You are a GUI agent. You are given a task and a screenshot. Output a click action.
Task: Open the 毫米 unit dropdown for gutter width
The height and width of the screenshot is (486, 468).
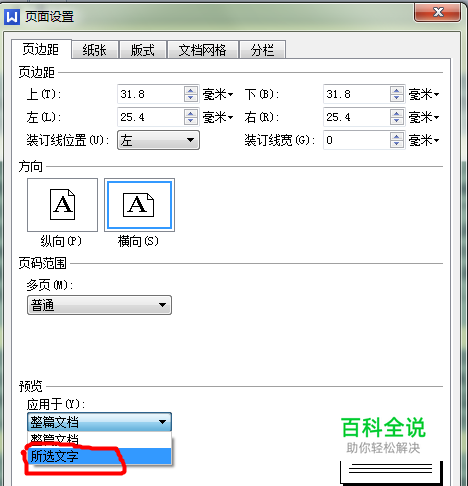tap(424, 140)
